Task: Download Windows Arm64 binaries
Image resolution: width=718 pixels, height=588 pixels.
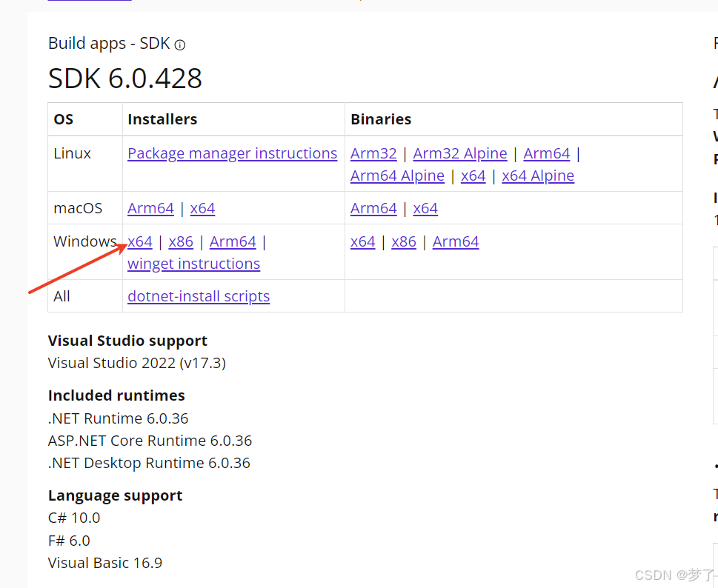Action: click(x=456, y=241)
